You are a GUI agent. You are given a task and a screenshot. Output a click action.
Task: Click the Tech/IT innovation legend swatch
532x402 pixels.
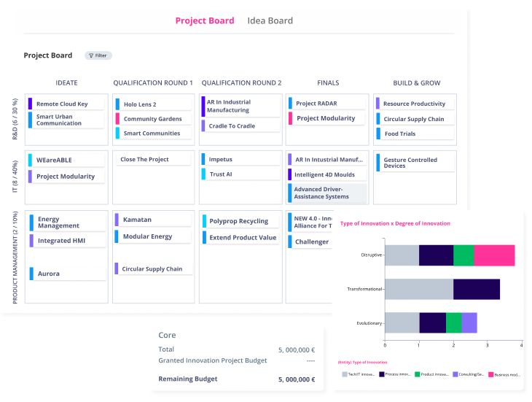(345, 374)
